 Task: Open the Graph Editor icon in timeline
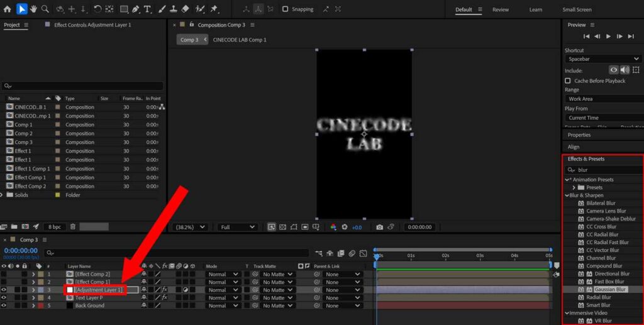pos(363,253)
